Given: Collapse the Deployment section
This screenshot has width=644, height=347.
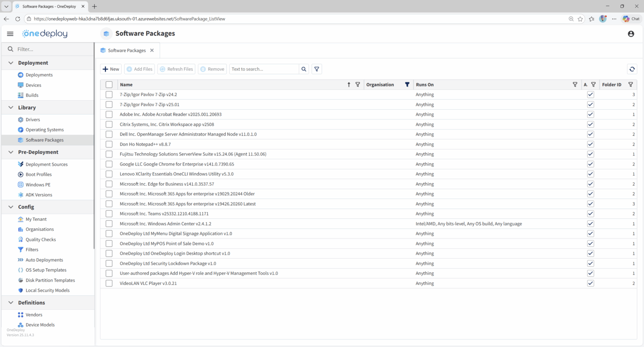Looking at the screenshot, I should click(11, 63).
